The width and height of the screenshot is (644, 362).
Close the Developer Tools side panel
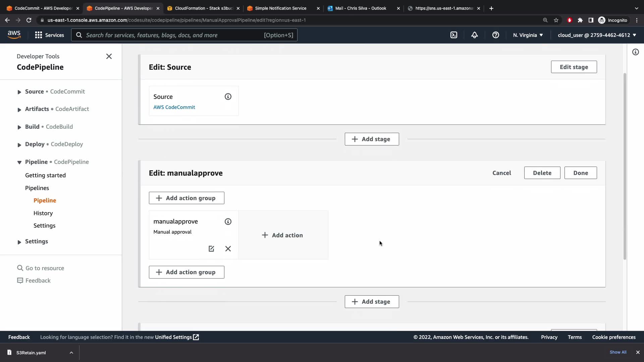(x=109, y=56)
